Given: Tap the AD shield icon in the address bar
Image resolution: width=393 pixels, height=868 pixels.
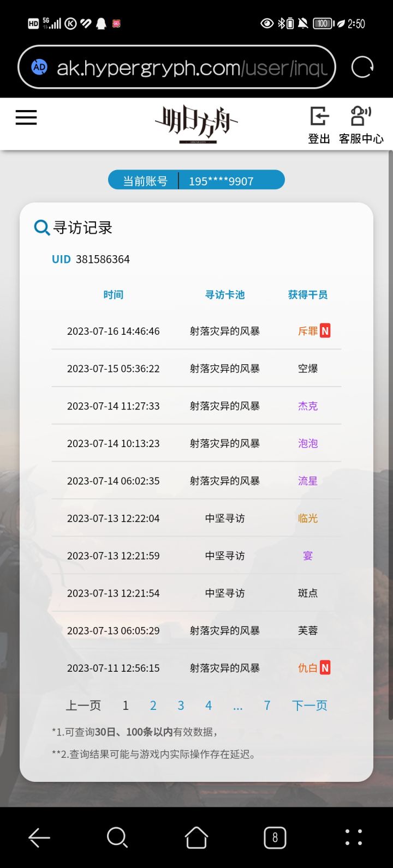Looking at the screenshot, I should (39, 68).
